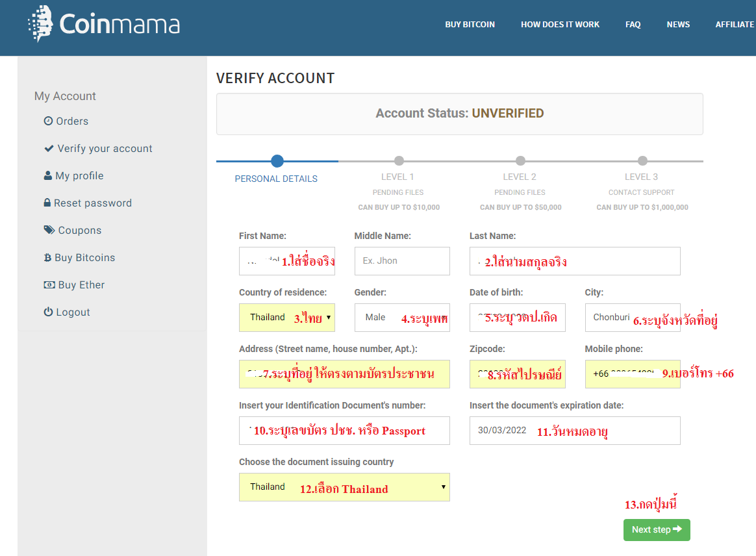756x556 pixels.
Task: Click the PERSONAL DETAILS step marker
Action: 277,160
